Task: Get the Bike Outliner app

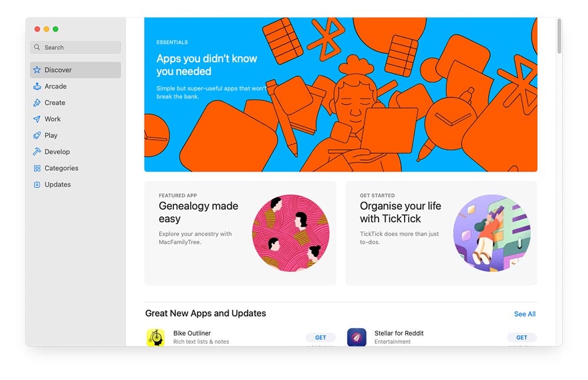Action: click(320, 337)
